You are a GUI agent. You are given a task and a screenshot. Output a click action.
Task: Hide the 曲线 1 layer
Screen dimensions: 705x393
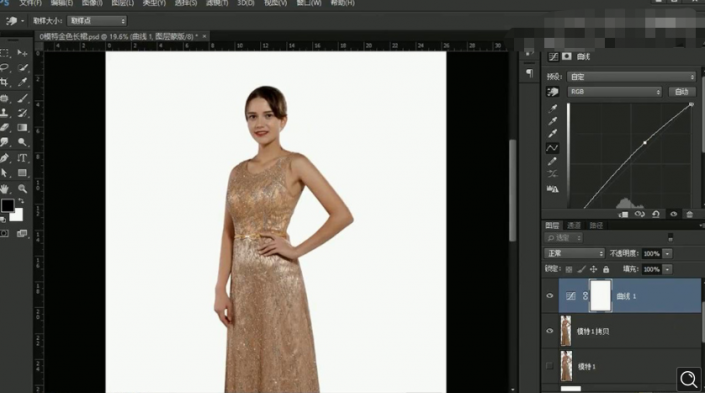[549, 296]
